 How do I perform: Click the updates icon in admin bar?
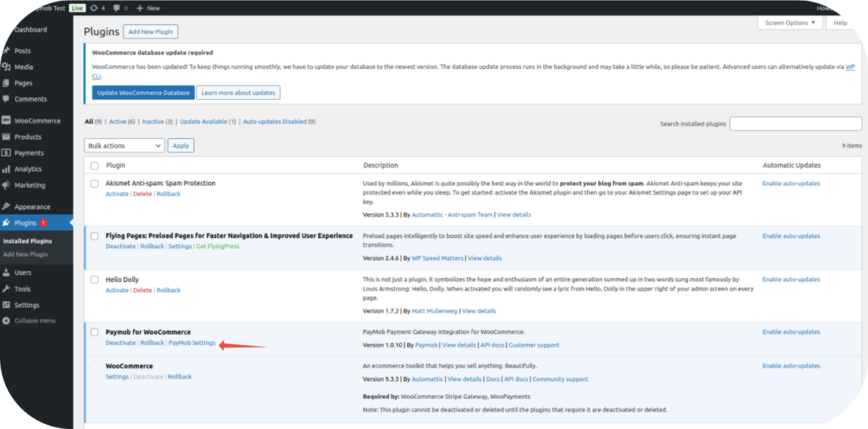click(x=94, y=8)
